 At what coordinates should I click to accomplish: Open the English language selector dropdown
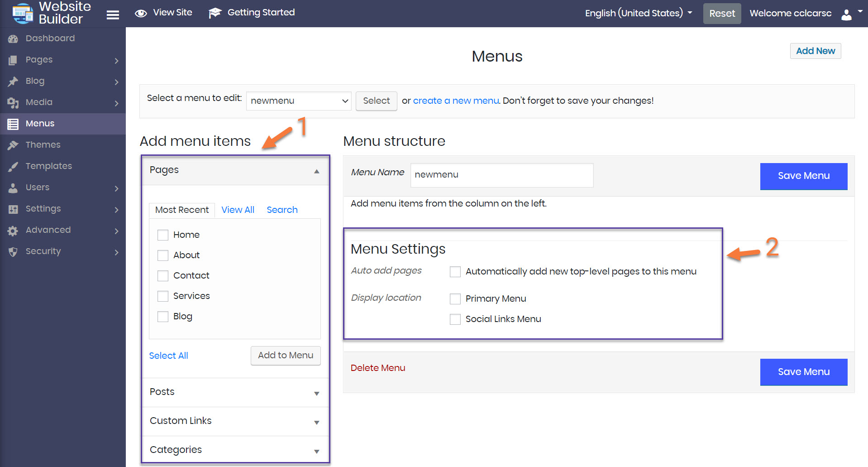[x=638, y=13]
